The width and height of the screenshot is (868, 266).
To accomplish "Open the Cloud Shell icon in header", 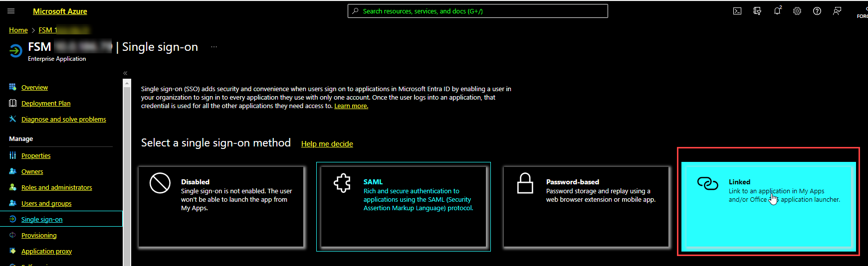I will click(x=737, y=11).
